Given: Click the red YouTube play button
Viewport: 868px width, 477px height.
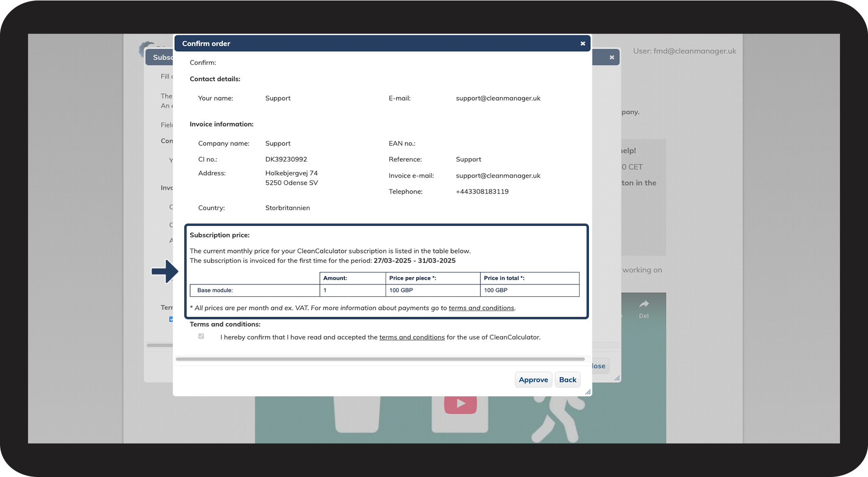Looking at the screenshot, I should (460, 403).
